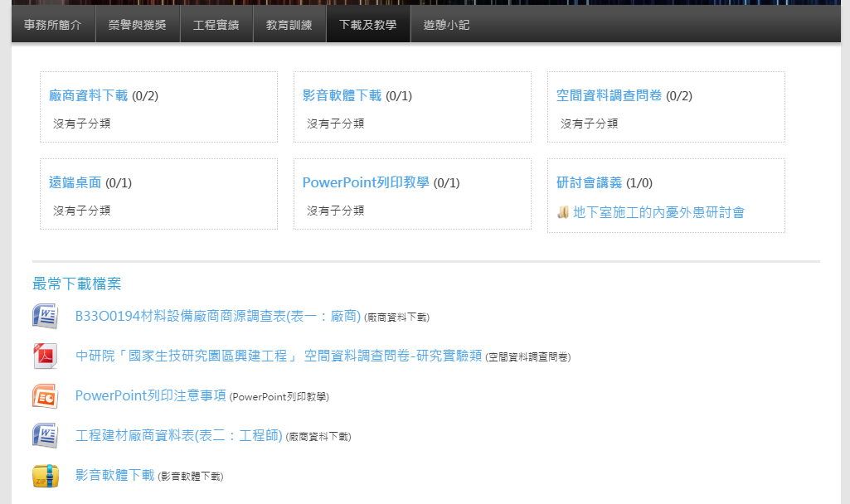Open the 空間資料調查問卷 category link
The width and height of the screenshot is (850, 504).
(609, 95)
